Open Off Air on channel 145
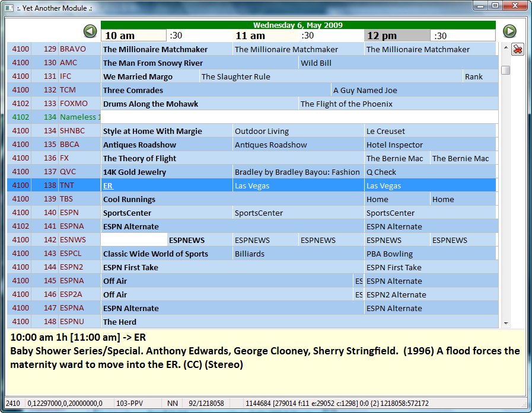 coord(227,281)
